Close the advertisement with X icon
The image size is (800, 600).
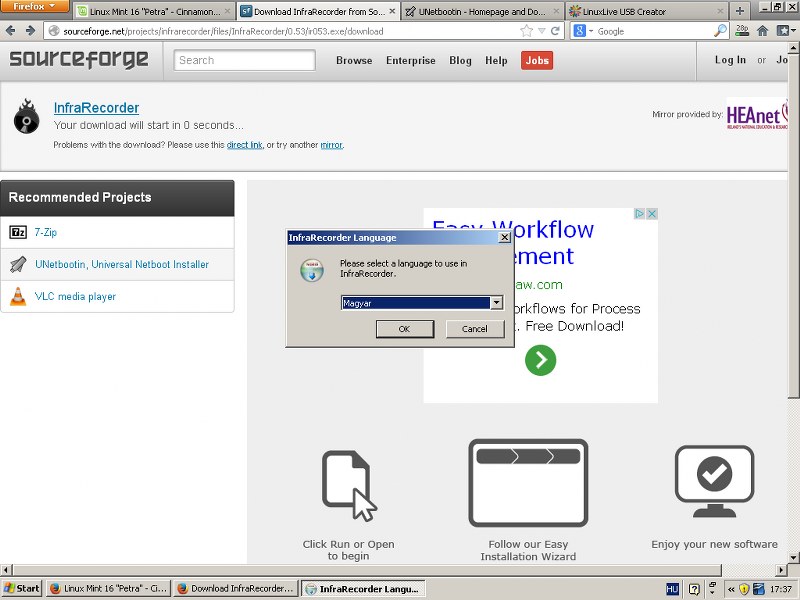coord(652,214)
